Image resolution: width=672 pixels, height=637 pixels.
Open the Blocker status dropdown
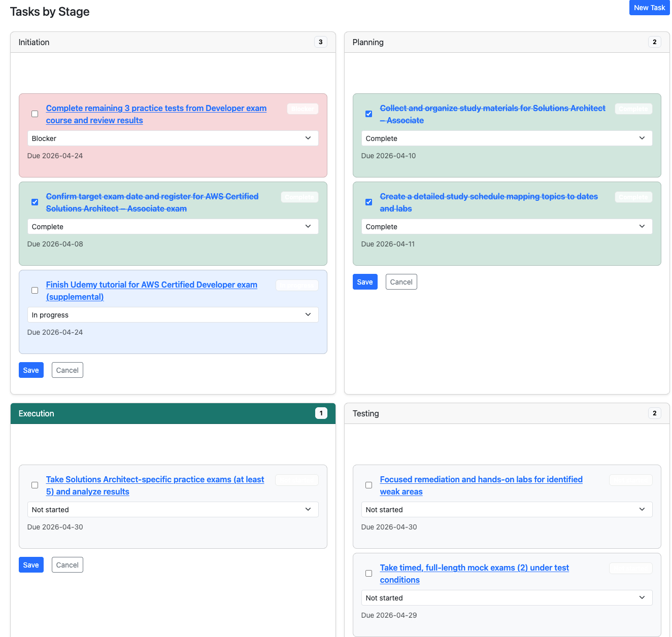173,138
